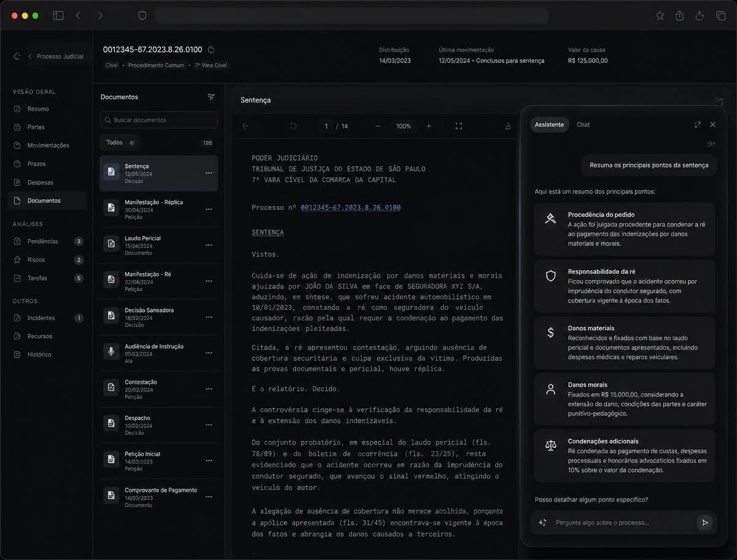Image resolution: width=737 pixels, height=560 pixels.
Task: Click the assistant question input field
Action: tap(623, 523)
